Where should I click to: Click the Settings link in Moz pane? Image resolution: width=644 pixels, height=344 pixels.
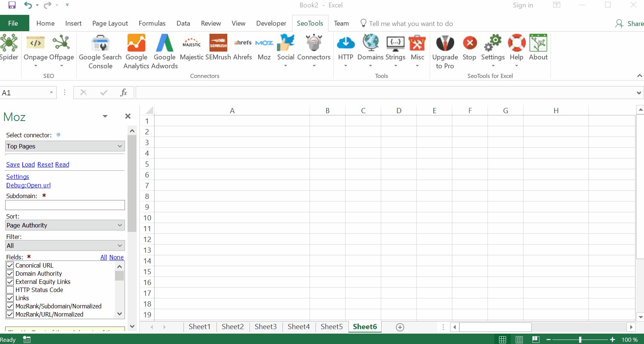pyautogui.click(x=17, y=177)
